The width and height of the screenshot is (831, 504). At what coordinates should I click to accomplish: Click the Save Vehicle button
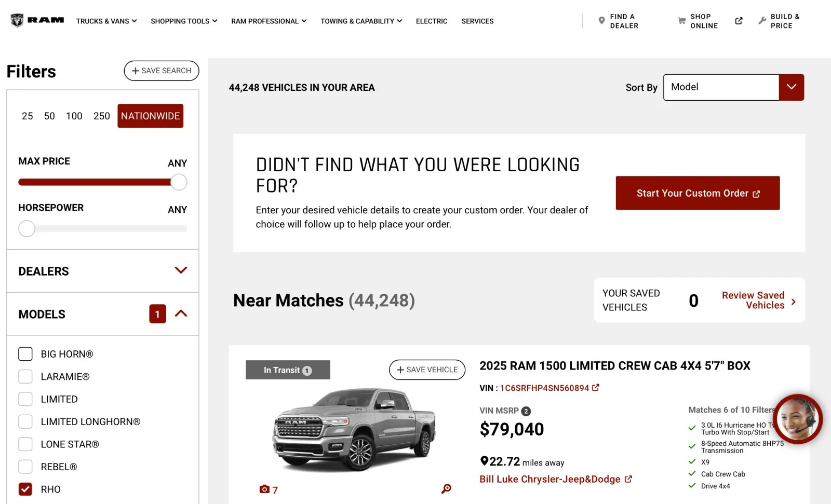pos(427,370)
